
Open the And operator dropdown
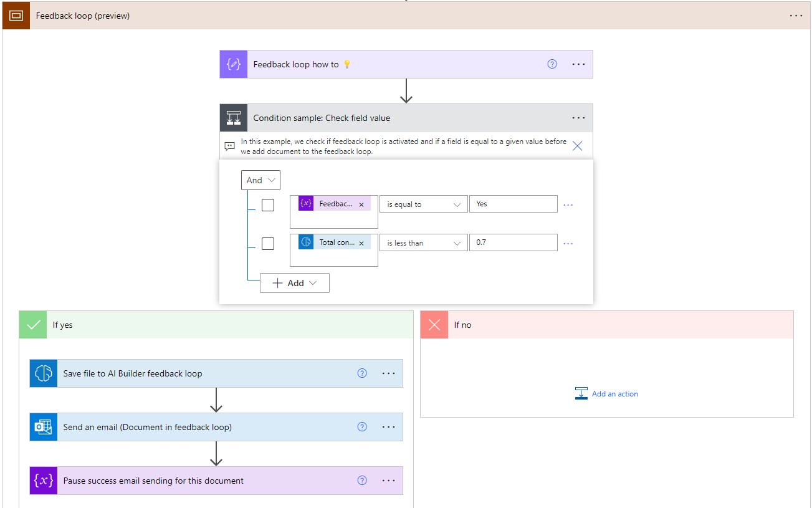260,180
